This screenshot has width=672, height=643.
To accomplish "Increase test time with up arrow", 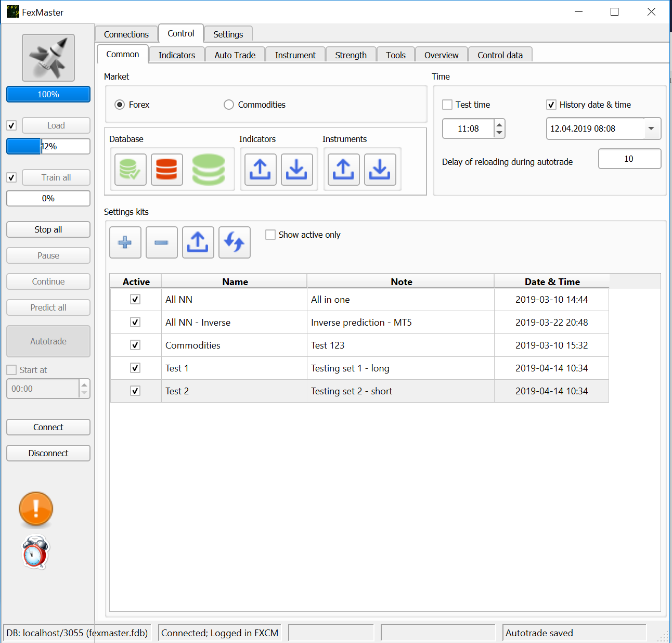I will tap(499, 124).
